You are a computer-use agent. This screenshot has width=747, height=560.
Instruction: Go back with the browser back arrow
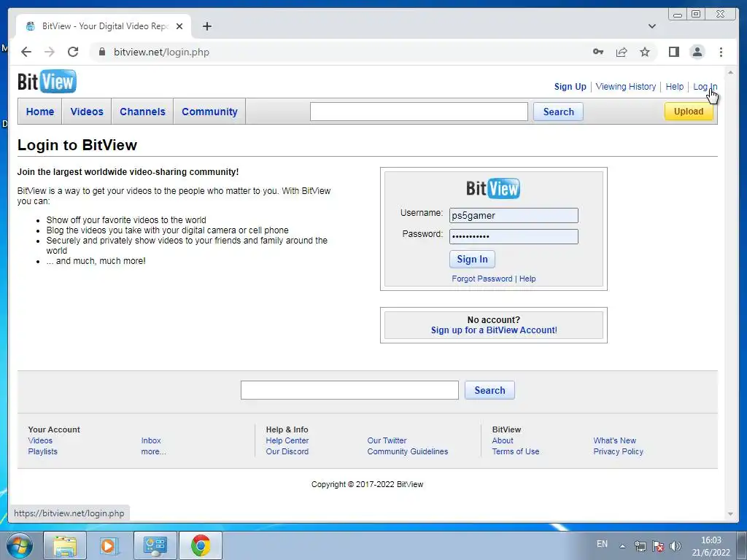click(26, 52)
